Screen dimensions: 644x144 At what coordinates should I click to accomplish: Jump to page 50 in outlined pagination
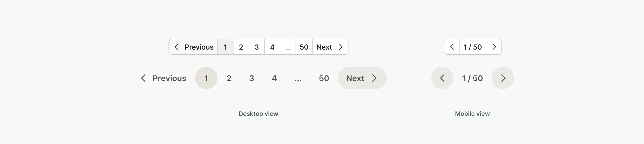pos(304,47)
